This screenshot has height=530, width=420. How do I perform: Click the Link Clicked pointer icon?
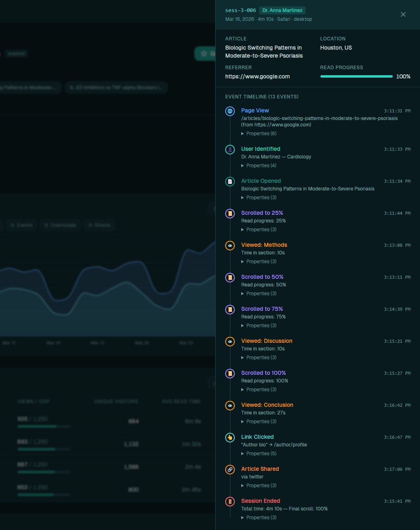230,438
